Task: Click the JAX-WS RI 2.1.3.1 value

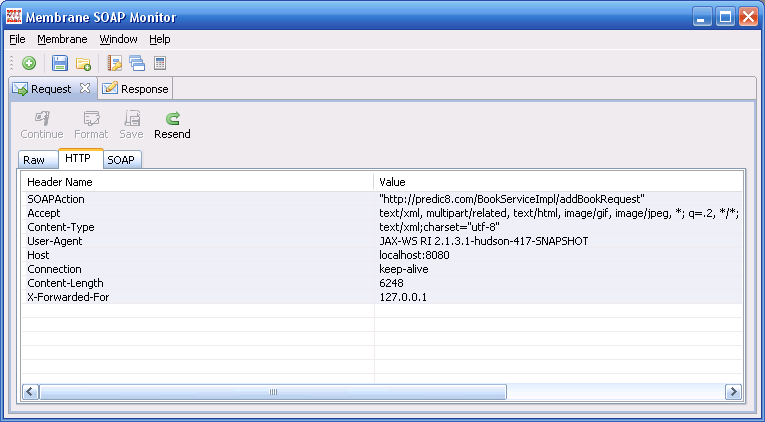Action: coord(483,241)
